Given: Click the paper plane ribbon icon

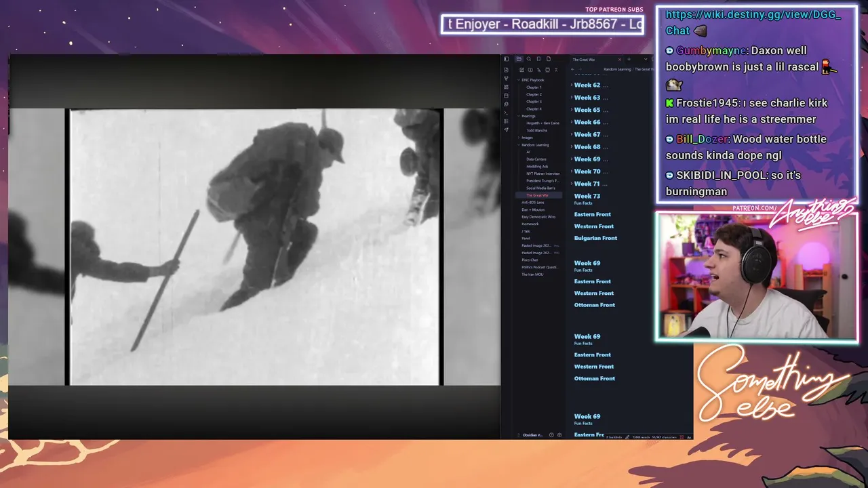Looking at the screenshot, I should point(506,129).
